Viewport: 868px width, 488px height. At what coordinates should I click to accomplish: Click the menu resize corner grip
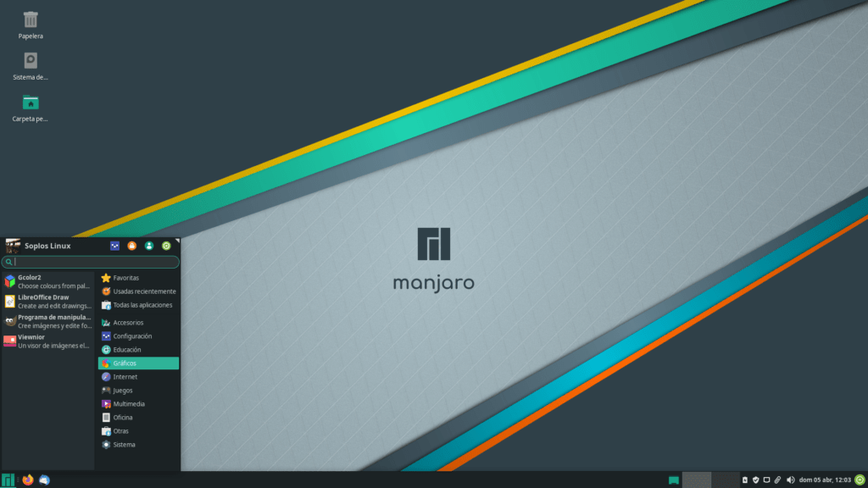(x=177, y=241)
